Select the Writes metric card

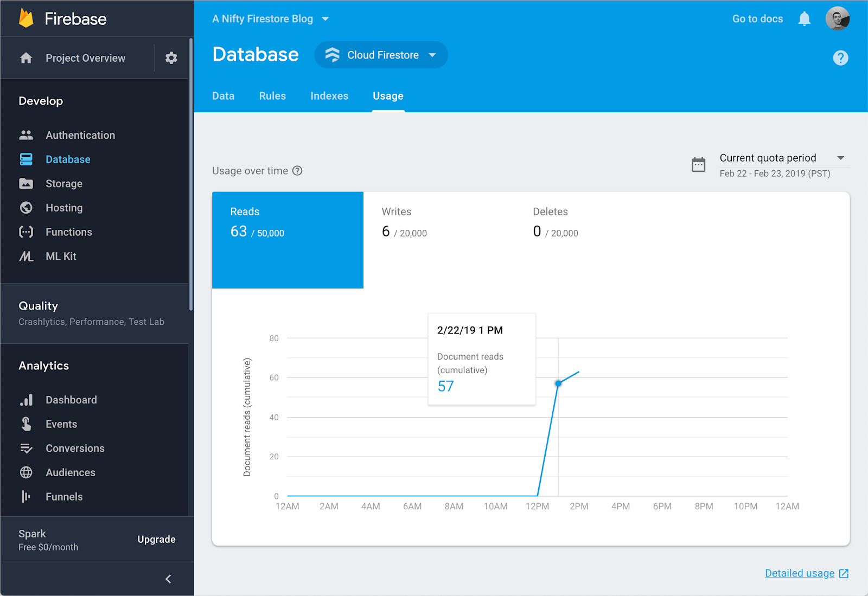click(x=439, y=240)
